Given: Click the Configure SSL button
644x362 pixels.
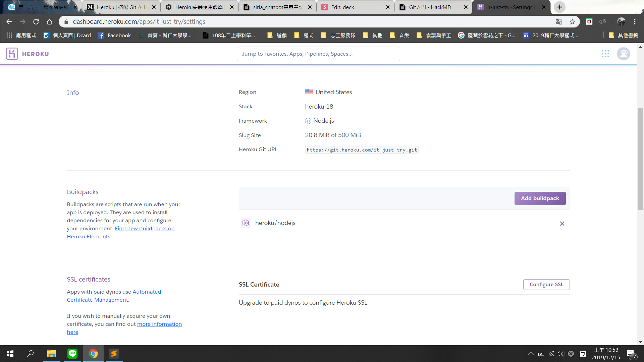Looking at the screenshot, I should pyautogui.click(x=546, y=285).
